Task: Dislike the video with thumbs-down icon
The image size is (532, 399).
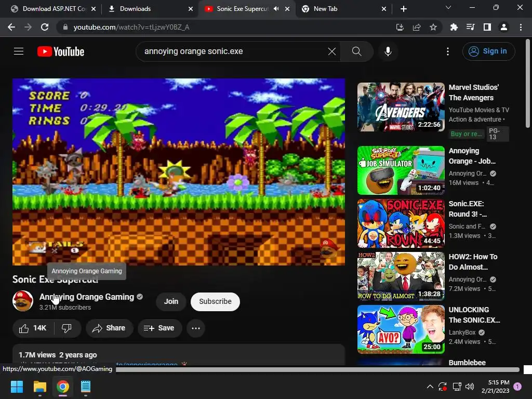Action: pos(67,328)
